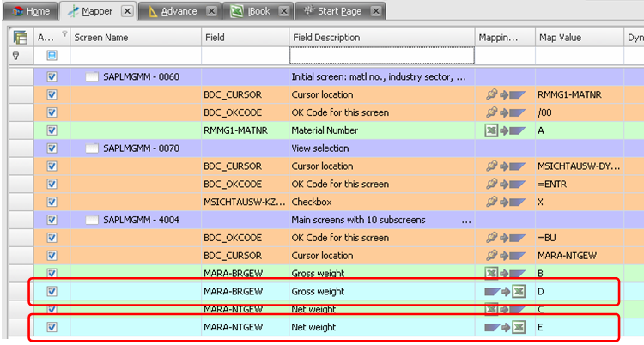This screenshot has height=345, width=644.
Task: Expand the SAPLMGMM - 0070 screen node
Action: coord(93,148)
